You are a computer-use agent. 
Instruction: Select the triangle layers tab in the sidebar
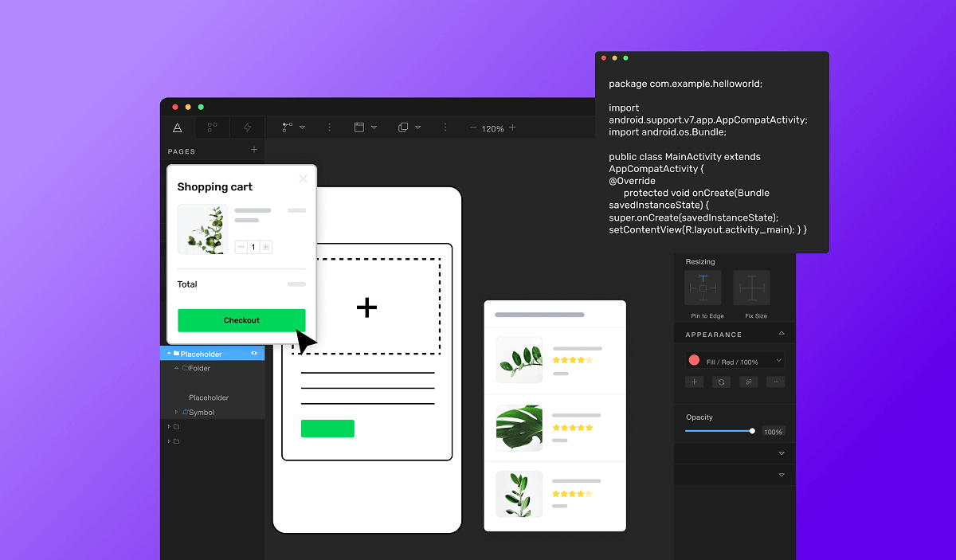click(178, 127)
